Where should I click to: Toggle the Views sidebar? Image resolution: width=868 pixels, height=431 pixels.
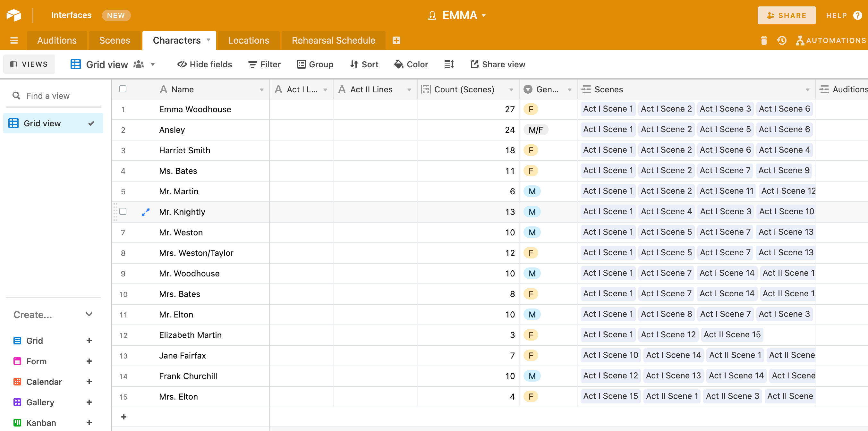[29, 64]
